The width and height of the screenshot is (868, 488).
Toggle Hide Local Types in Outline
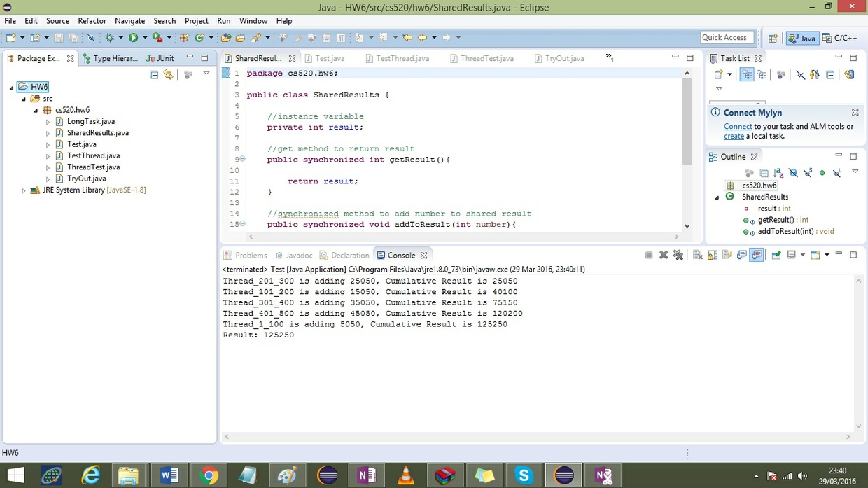[837, 173]
